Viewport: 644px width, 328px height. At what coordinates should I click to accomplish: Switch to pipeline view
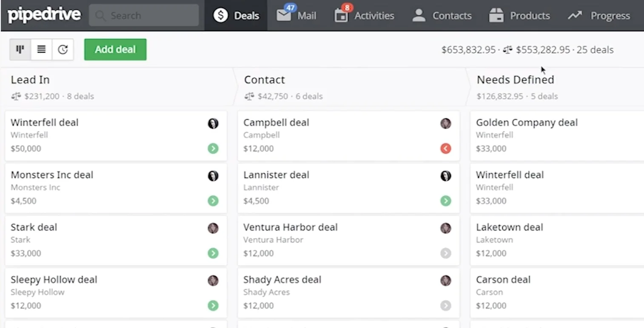point(20,49)
